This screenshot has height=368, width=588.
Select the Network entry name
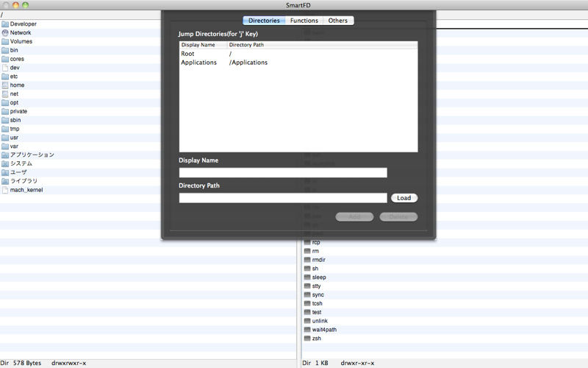click(21, 32)
